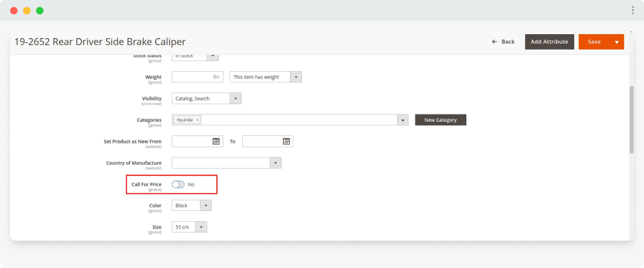Screen dimensions: 644x268
Task: Click the Set Product as New From field
Action: pos(192,141)
